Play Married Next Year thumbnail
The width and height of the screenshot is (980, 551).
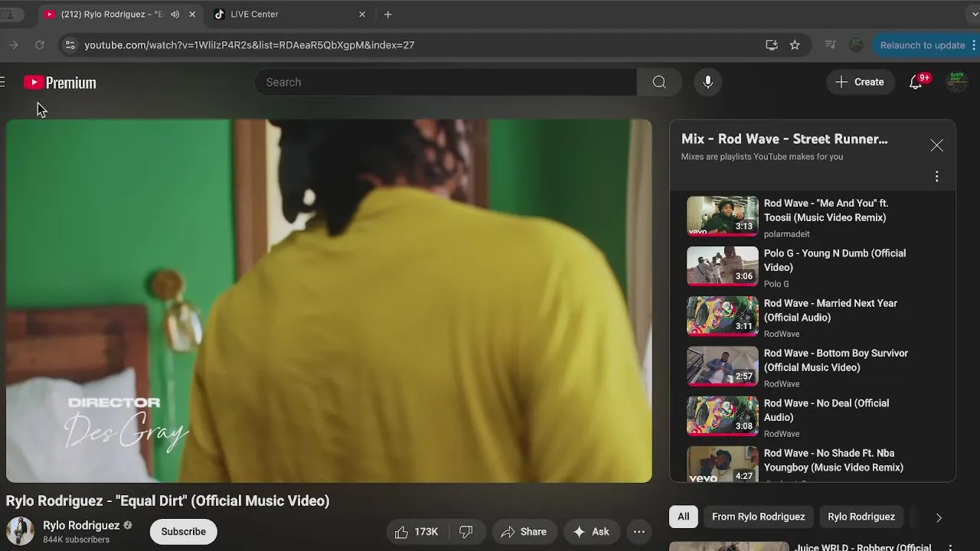[722, 315]
